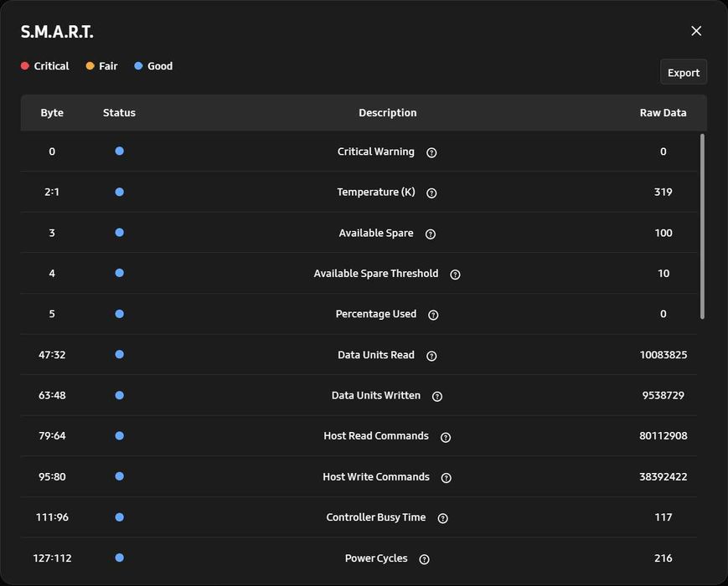Image resolution: width=728 pixels, height=586 pixels.
Task: Show help for Power Cycles
Action: click(424, 559)
